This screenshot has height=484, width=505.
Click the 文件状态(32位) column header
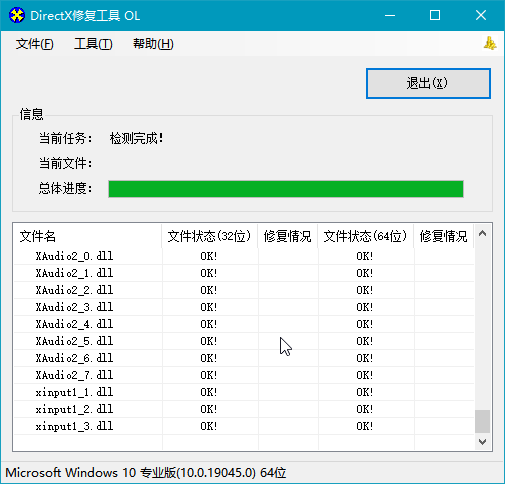tap(209, 236)
